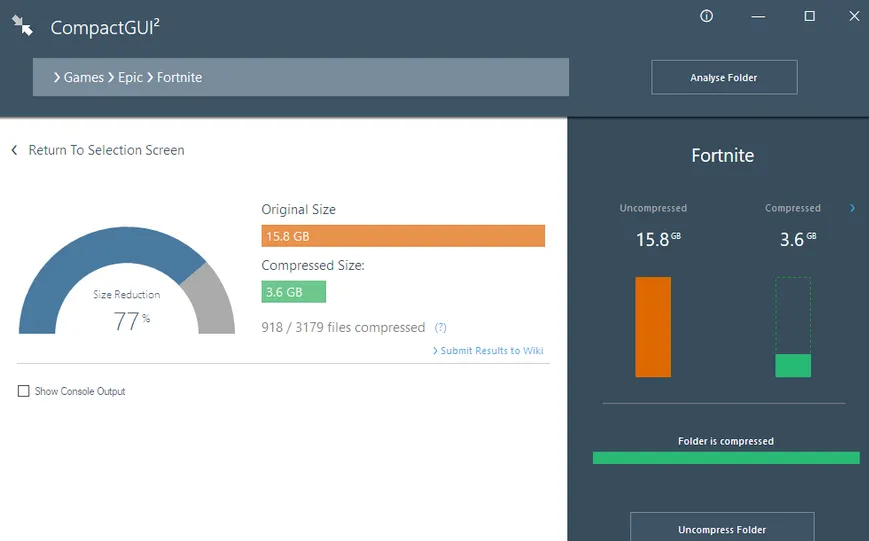
Task: Click the Uncompress Folder button
Action: point(722,527)
